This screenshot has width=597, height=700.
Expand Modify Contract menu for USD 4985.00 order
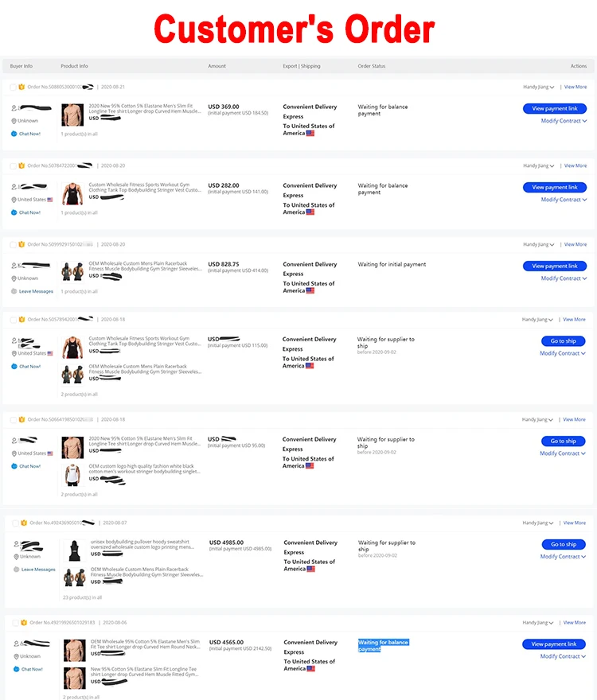click(x=564, y=557)
